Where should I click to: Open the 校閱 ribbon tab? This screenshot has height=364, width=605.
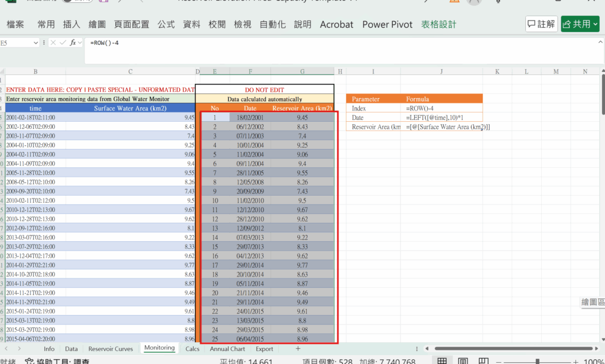click(217, 24)
